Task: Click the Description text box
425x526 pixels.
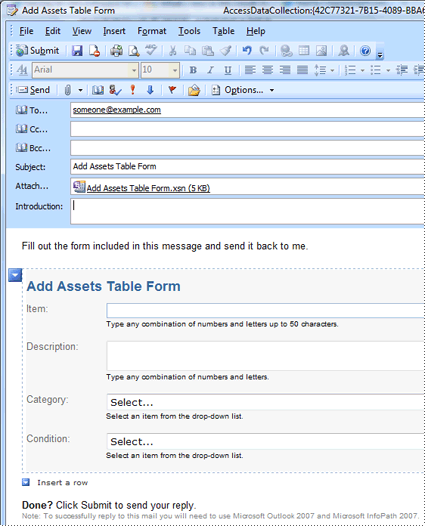Action: 265,356
